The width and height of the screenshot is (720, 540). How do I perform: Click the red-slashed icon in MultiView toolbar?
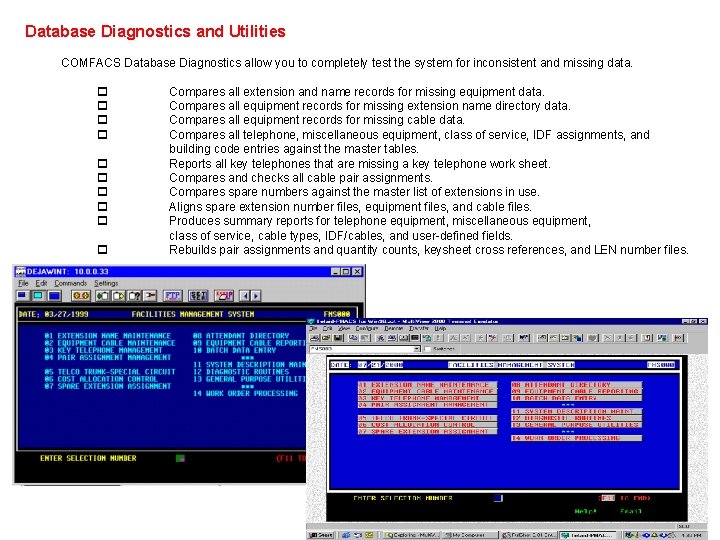pyautogui.click(x=492, y=338)
